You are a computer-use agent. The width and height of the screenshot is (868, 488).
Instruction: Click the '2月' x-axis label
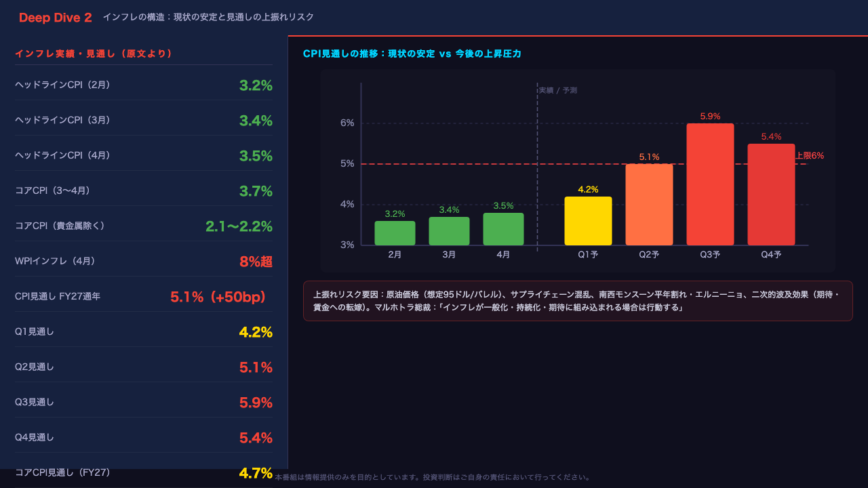(395, 255)
